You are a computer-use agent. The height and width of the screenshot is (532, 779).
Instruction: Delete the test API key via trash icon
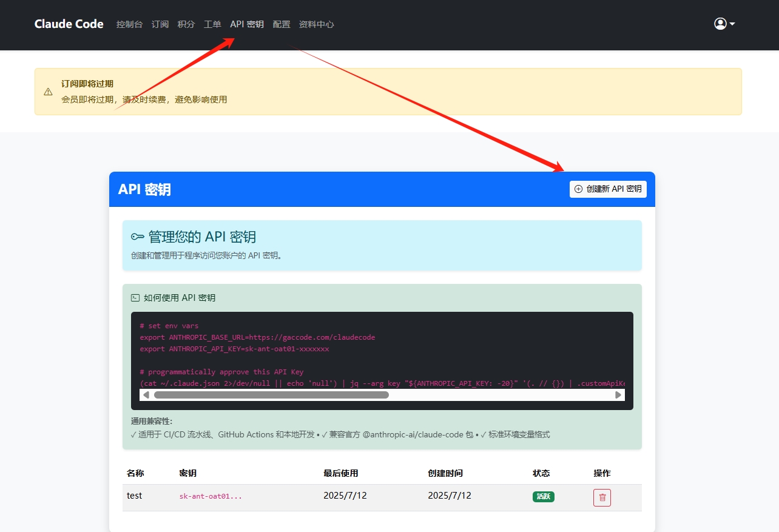(602, 497)
